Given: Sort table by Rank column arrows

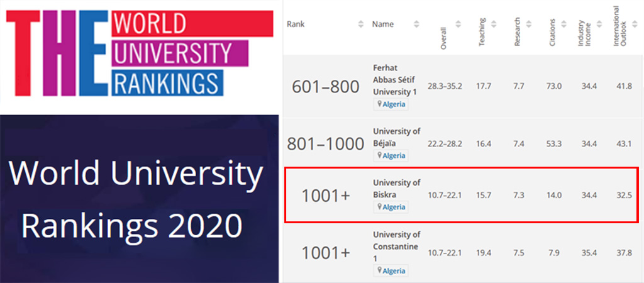Looking at the screenshot, I should click(361, 25).
